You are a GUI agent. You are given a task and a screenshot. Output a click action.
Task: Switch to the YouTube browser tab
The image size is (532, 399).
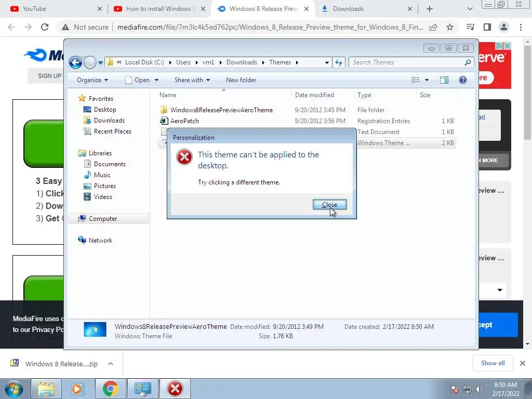point(34,9)
